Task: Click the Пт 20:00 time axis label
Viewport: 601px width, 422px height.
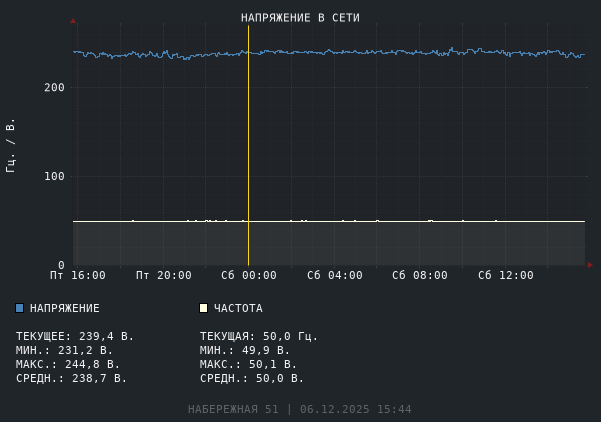Action: pyautogui.click(x=164, y=275)
